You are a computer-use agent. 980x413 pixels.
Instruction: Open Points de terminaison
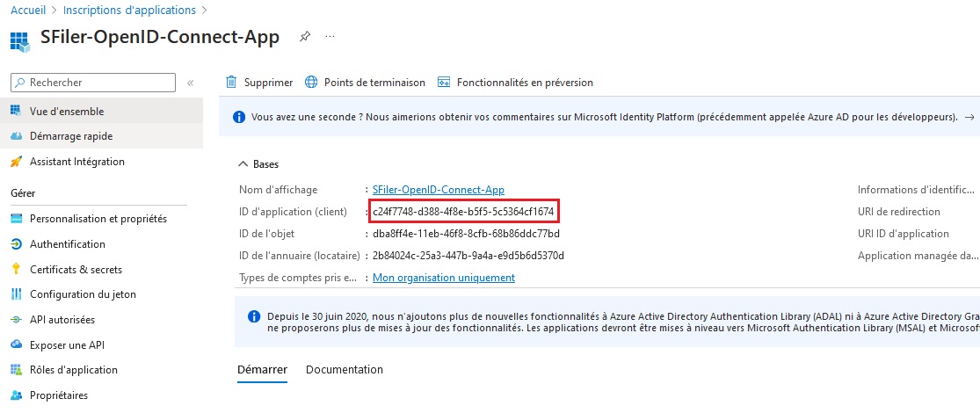coord(365,83)
